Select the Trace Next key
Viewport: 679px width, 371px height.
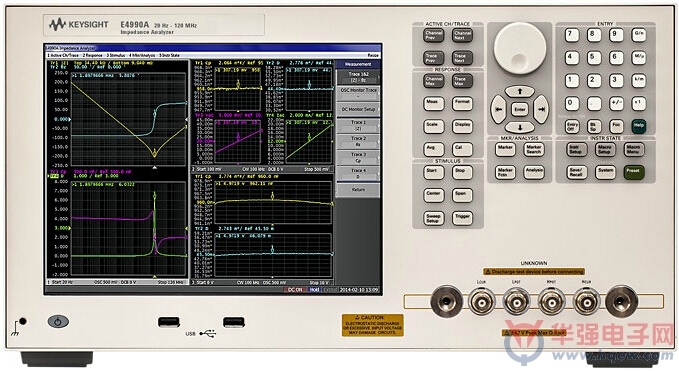tap(462, 58)
